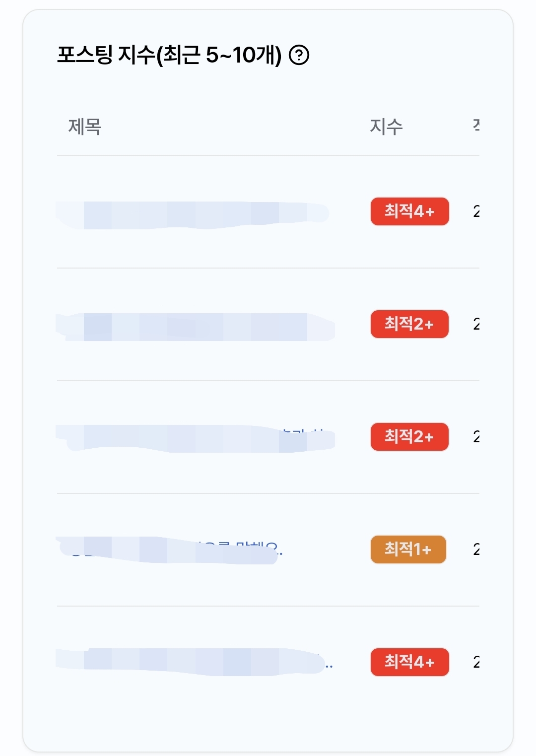The height and width of the screenshot is (756, 536).
Task: Click the cut-off value right of the third row's 최적2+
Action: [476, 437]
